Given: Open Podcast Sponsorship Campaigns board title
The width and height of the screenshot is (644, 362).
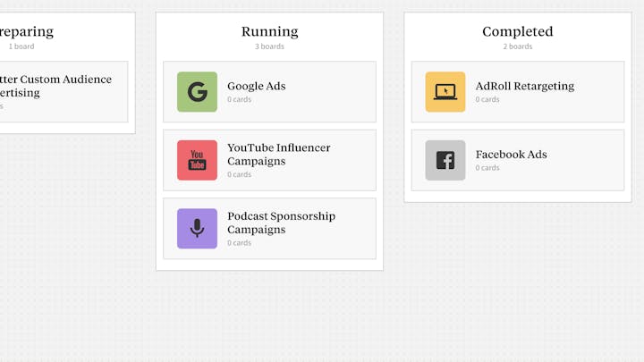Looking at the screenshot, I should (x=282, y=223).
